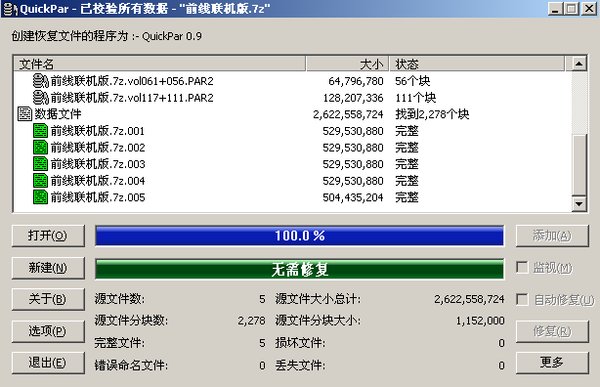
Task: Click the 状态 column header
Action: [477, 64]
